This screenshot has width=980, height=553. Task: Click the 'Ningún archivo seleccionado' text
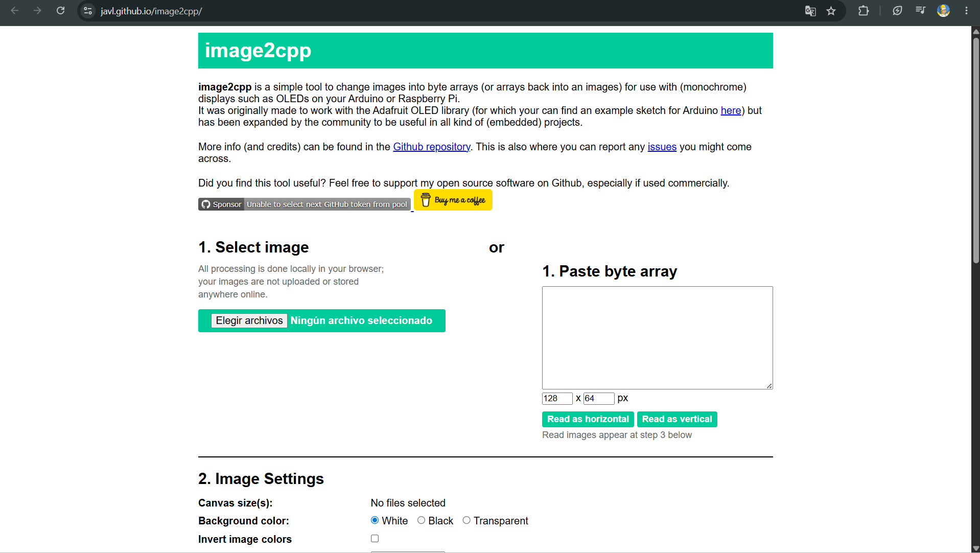click(361, 320)
